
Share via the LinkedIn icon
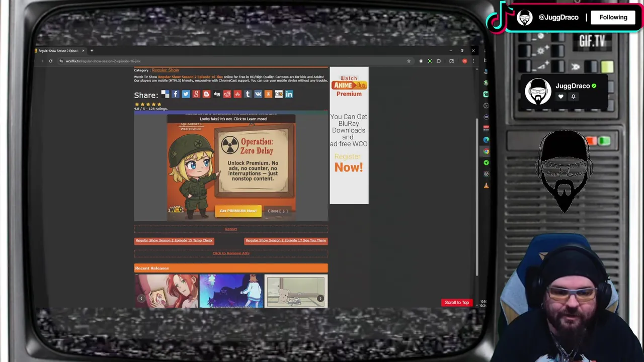(289, 94)
